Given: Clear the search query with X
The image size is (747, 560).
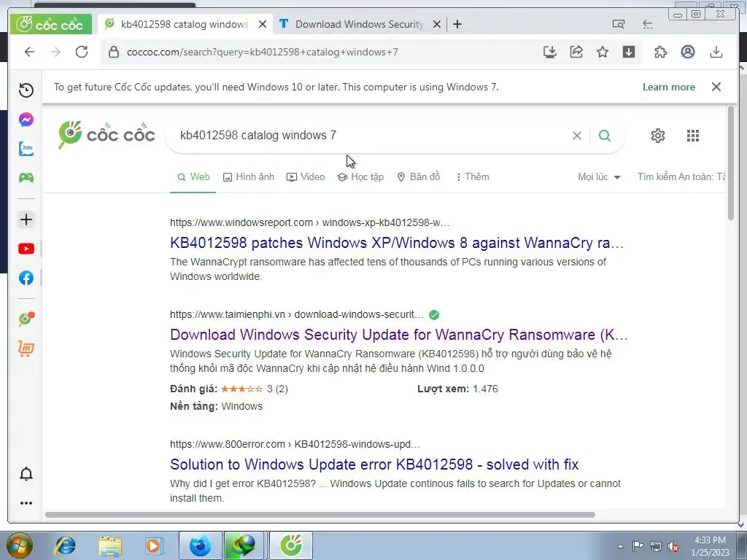Looking at the screenshot, I should point(577,136).
